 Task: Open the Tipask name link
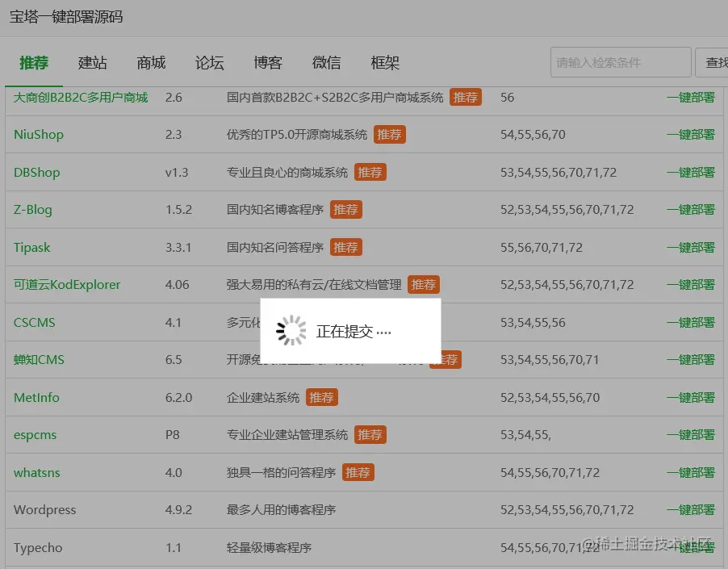coord(31,247)
